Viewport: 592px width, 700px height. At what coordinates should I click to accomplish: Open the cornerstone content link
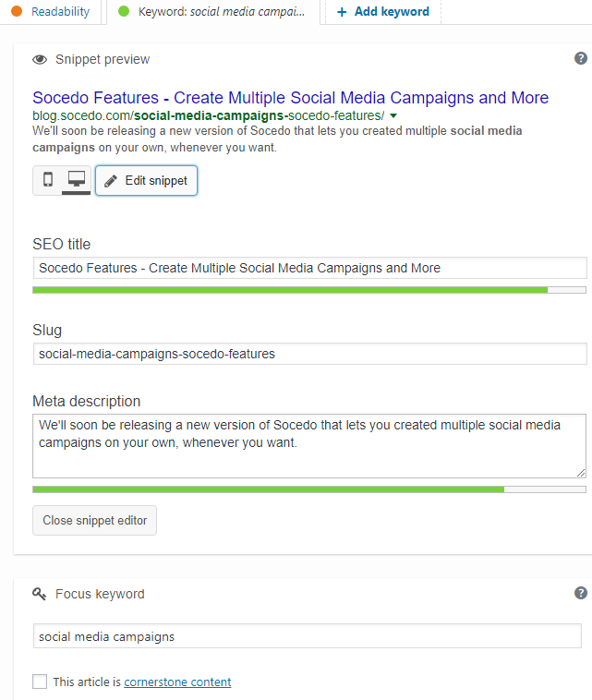click(x=177, y=682)
